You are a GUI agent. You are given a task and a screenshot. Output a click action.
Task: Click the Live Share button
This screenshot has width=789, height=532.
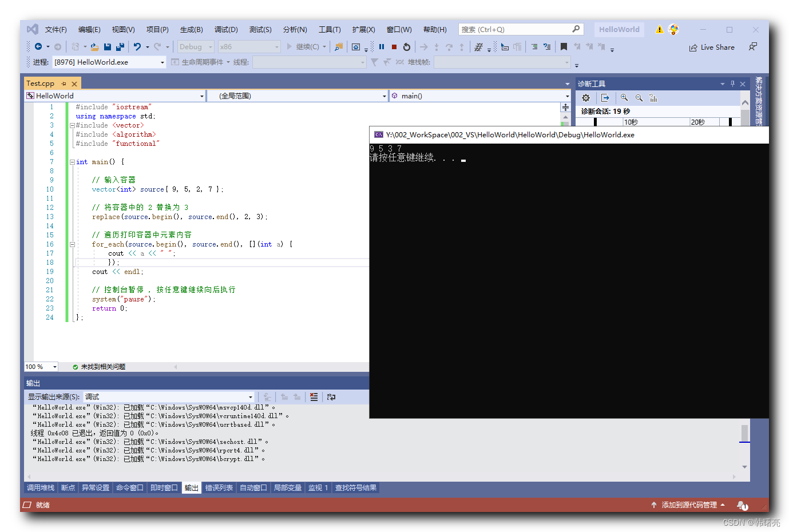point(712,47)
